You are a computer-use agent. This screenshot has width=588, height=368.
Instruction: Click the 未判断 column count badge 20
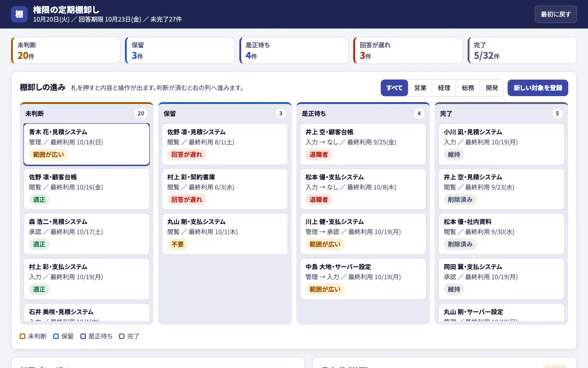click(x=141, y=114)
